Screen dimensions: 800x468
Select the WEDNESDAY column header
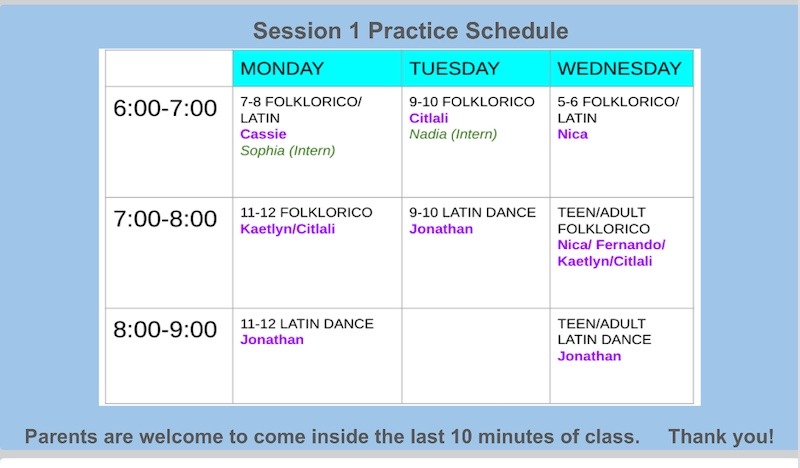point(621,68)
